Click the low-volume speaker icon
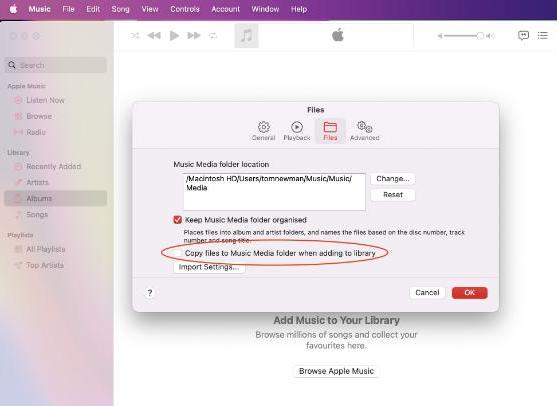Screen dimensions: 557x406 [440, 36]
